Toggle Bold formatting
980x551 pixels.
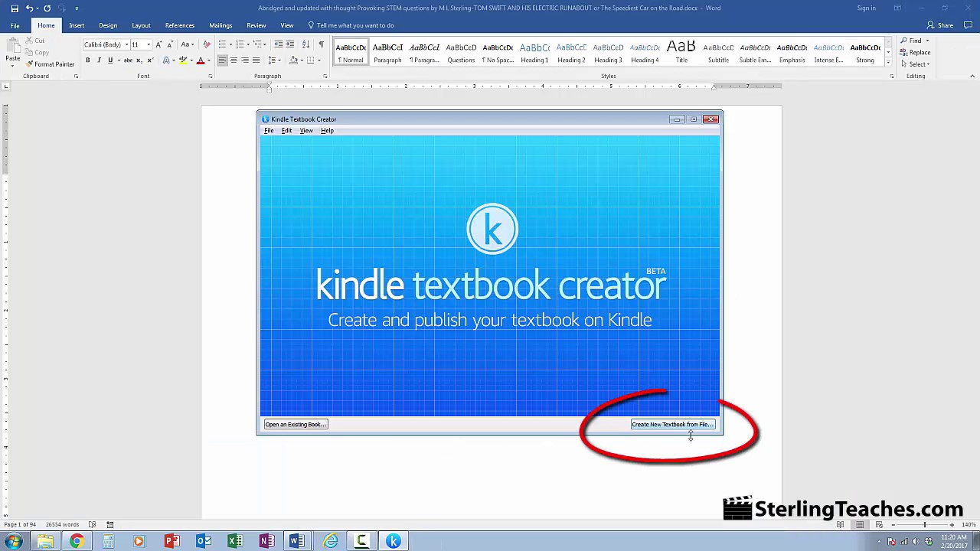click(88, 60)
